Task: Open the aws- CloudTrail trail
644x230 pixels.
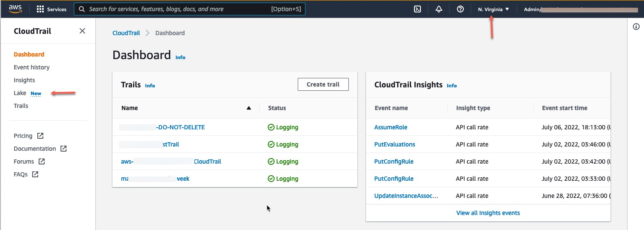Action: coord(171,161)
